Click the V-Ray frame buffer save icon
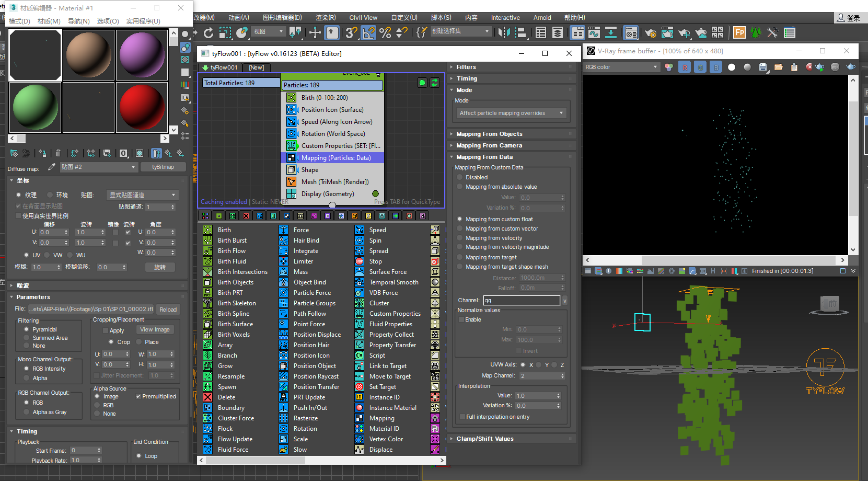The image size is (868, 481). (x=763, y=67)
